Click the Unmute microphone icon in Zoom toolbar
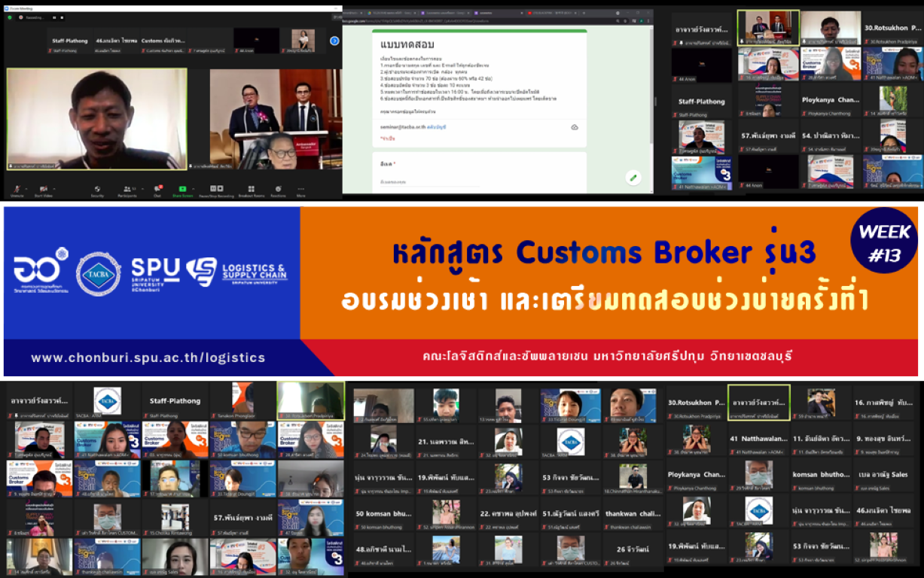924x578 pixels. pyautogui.click(x=16, y=189)
